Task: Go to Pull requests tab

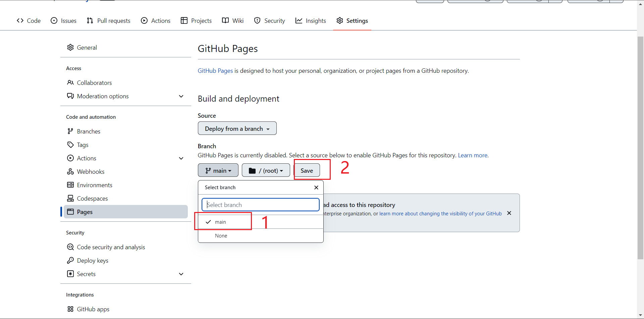Action: tap(108, 21)
